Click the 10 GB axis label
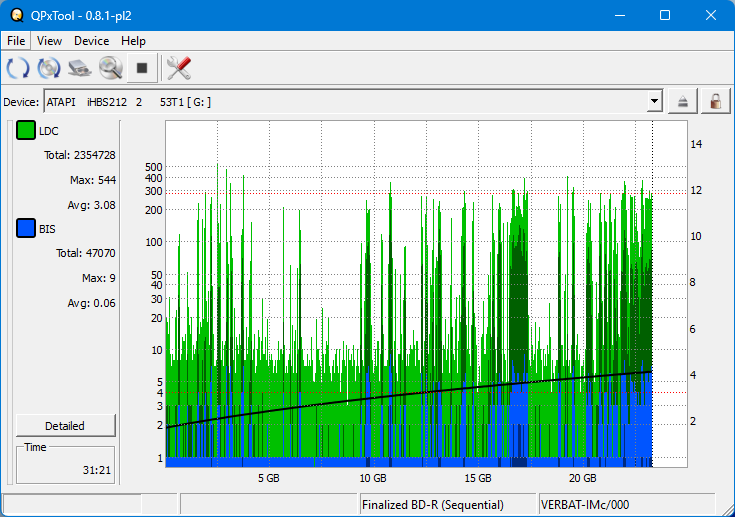This screenshot has width=735, height=517. click(373, 479)
